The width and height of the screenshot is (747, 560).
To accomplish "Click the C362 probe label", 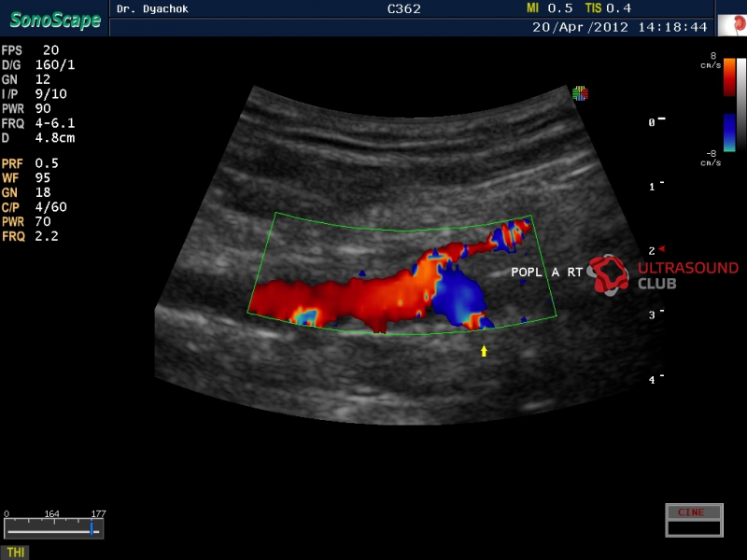I will (404, 9).
